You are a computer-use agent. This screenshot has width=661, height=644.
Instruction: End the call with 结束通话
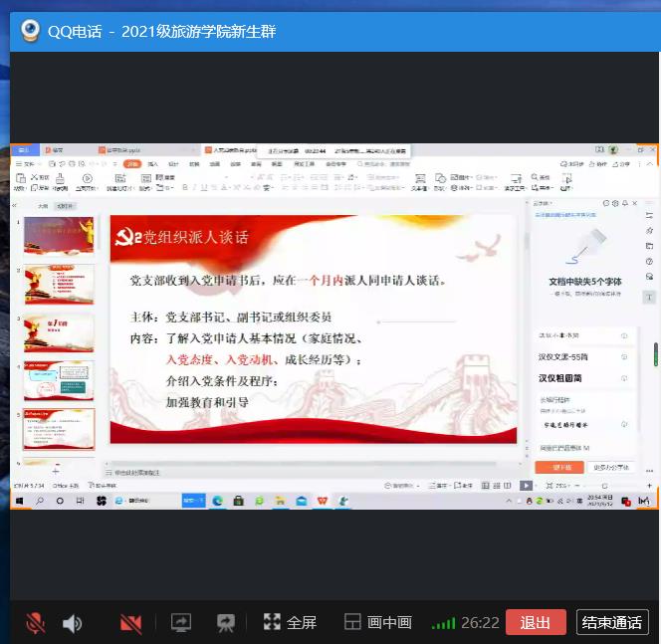612,623
